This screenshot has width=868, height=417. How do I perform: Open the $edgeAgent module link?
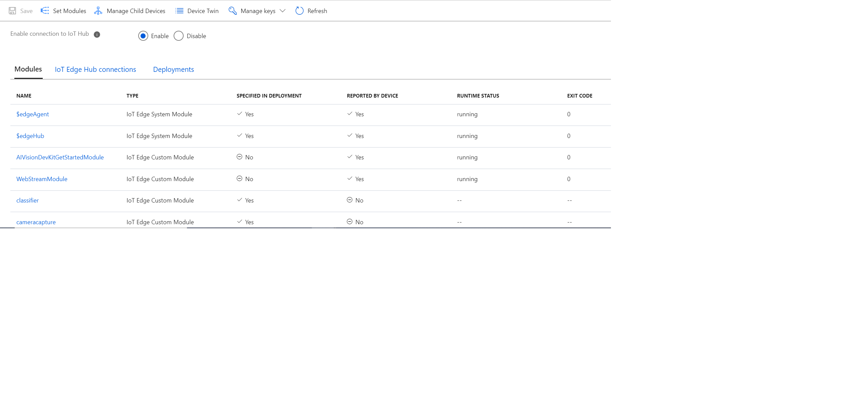[x=33, y=114]
